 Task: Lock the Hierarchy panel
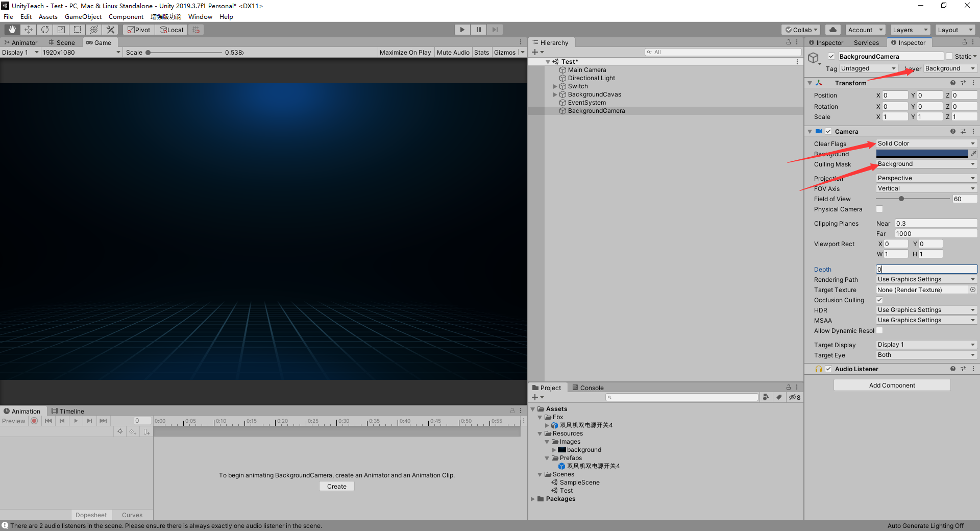point(789,42)
